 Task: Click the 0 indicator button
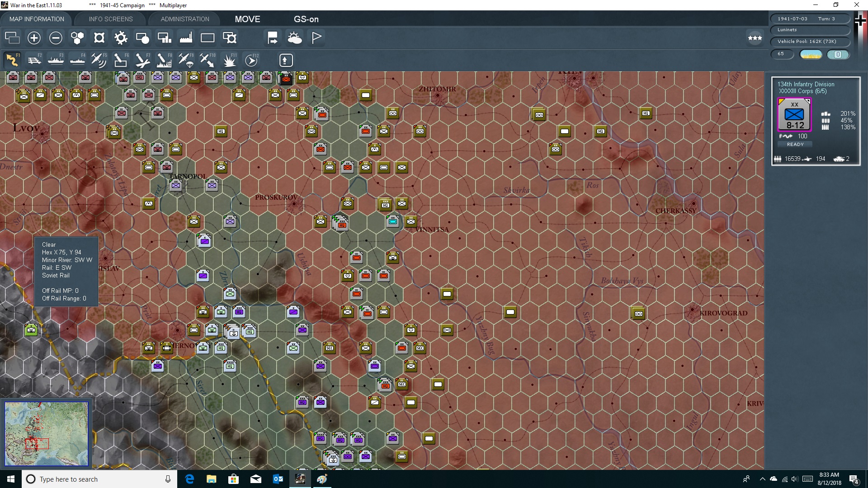pos(838,54)
